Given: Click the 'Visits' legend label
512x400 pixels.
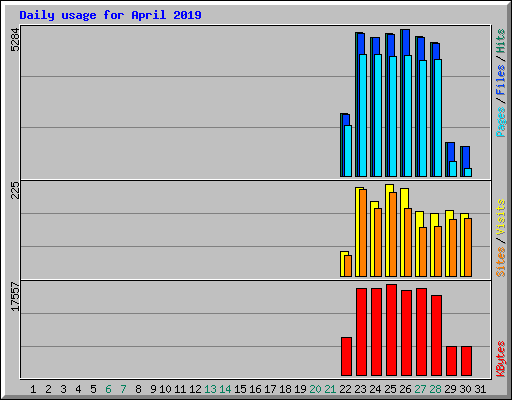Looking at the screenshot, I should 501,217.
